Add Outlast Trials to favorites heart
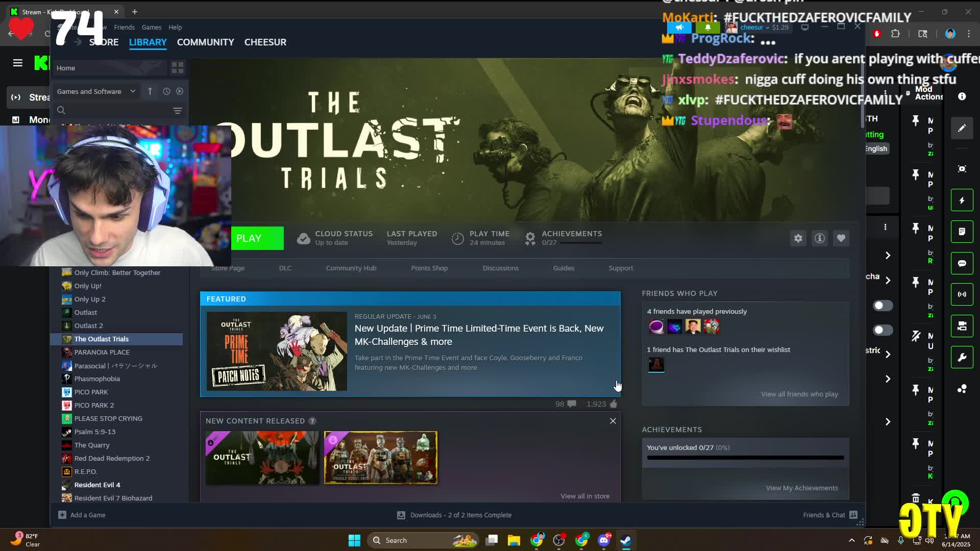 [841, 238]
